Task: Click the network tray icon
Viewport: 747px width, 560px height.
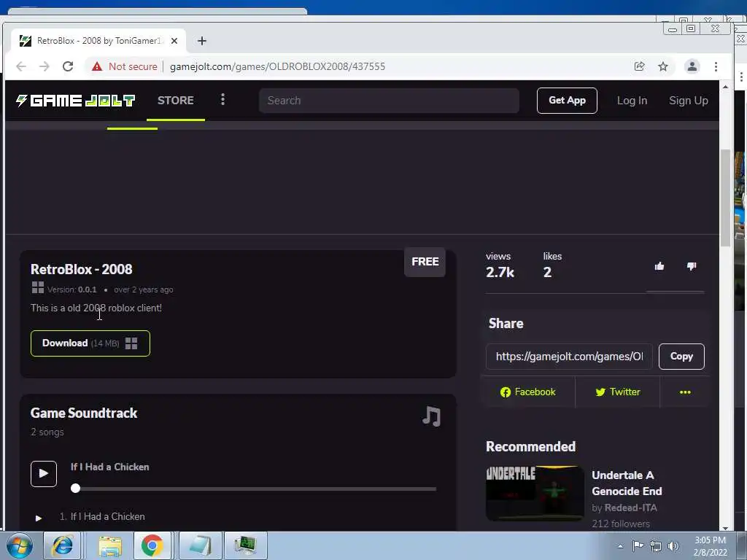Action: pyautogui.click(x=656, y=546)
